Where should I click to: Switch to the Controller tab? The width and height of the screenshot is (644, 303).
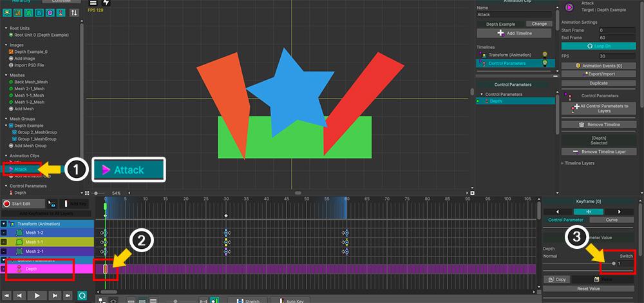coord(61,1)
